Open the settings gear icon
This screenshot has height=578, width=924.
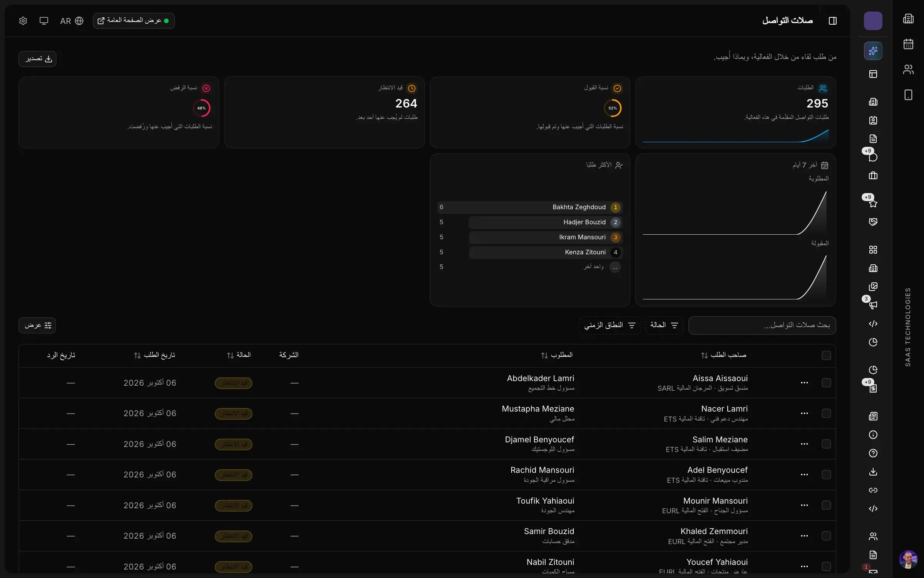pyautogui.click(x=23, y=21)
